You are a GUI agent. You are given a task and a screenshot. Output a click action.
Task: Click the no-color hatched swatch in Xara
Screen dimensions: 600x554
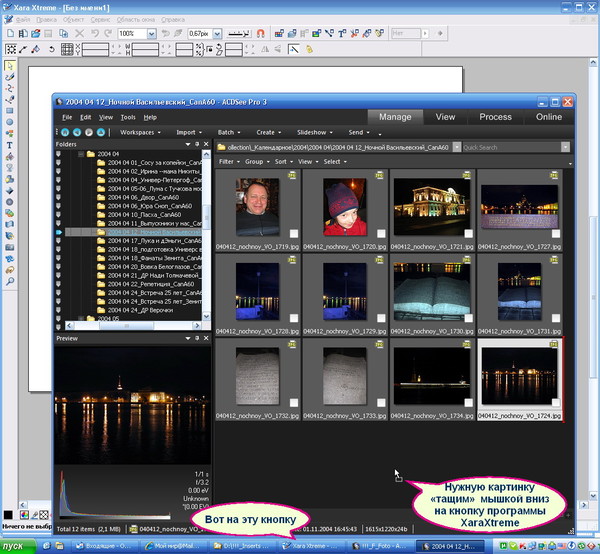click(44, 515)
